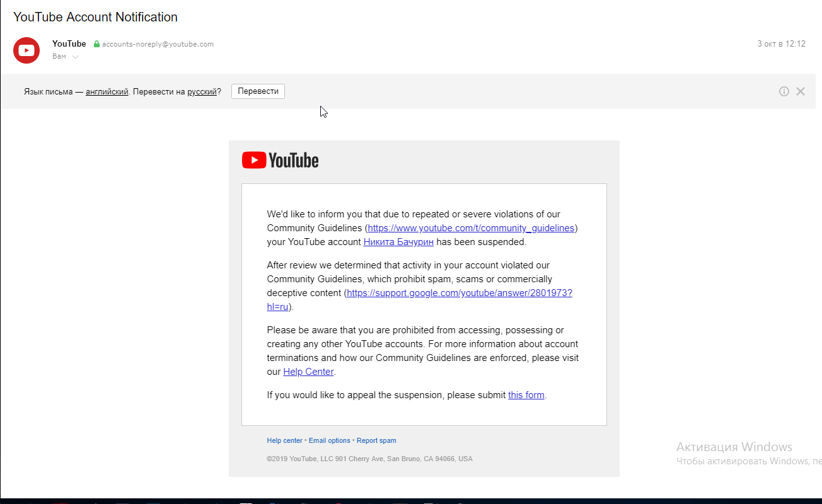Click the footer Help center link
This screenshot has height=504, width=822.
tap(284, 440)
